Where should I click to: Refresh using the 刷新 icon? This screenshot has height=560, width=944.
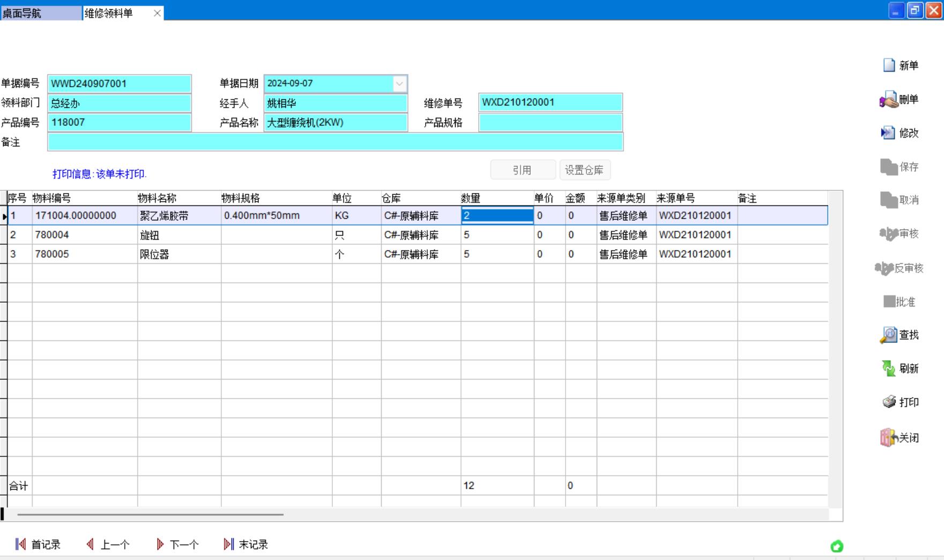889,369
